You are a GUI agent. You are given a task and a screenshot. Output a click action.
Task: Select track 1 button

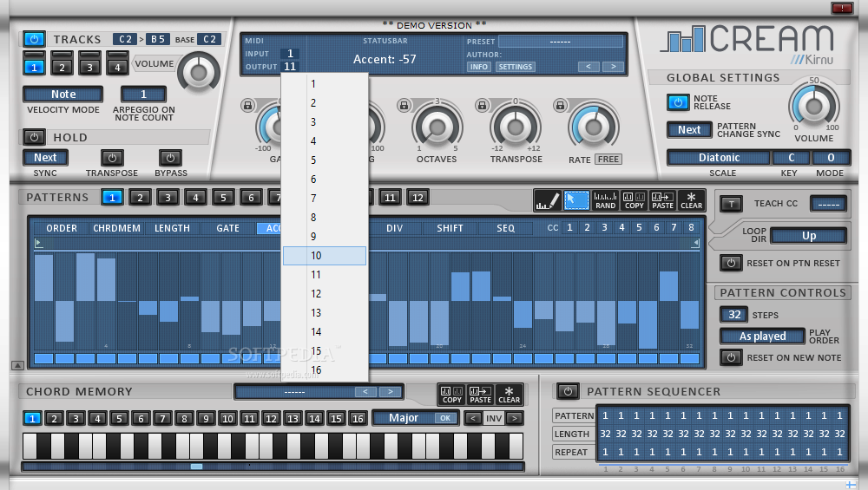click(35, 67)
